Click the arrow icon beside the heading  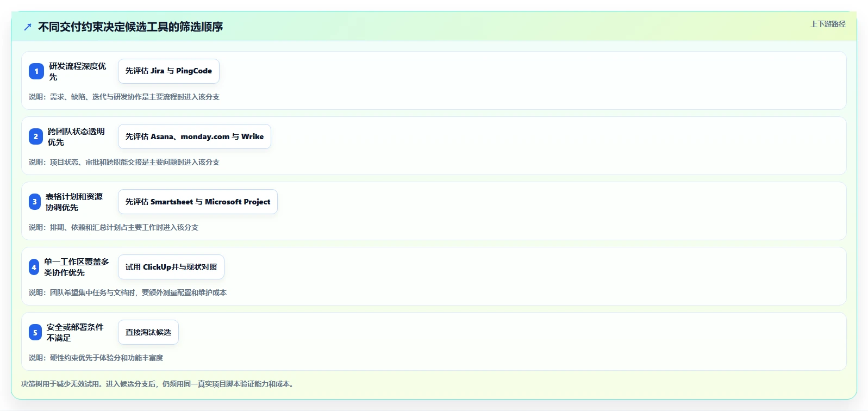(28, 27)
